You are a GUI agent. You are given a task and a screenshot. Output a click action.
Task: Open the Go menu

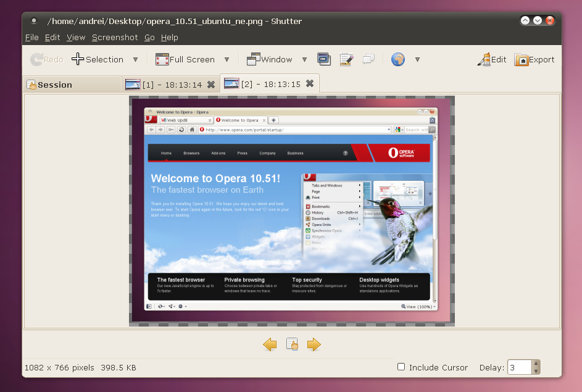coord(149,38)
